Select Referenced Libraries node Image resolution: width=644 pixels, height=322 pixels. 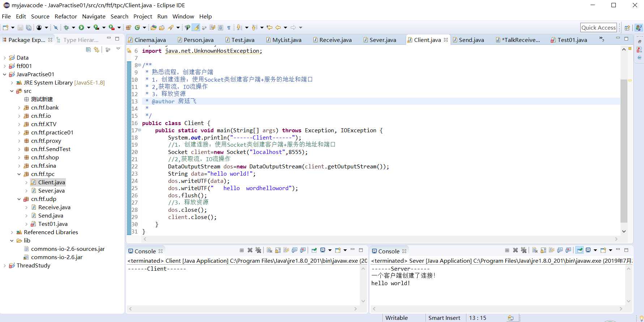click(51, 232)
